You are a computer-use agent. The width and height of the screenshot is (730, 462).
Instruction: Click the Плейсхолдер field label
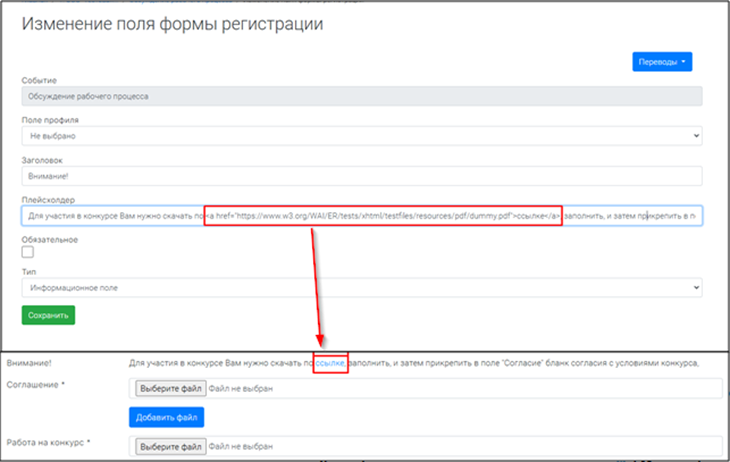click(x=50, y=198)
